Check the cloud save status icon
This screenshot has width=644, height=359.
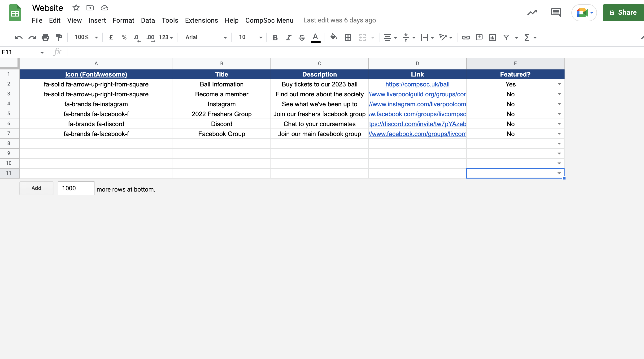(104, 8)
